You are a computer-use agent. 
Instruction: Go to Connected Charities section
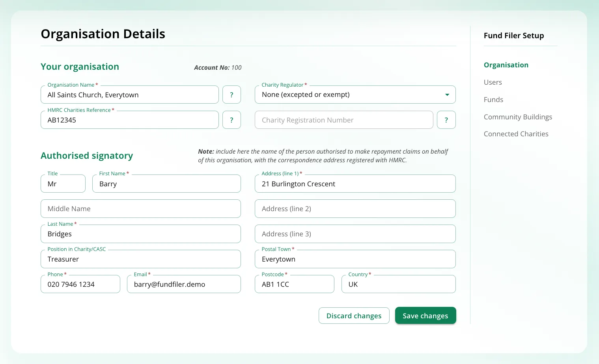[x=516, y=134]
